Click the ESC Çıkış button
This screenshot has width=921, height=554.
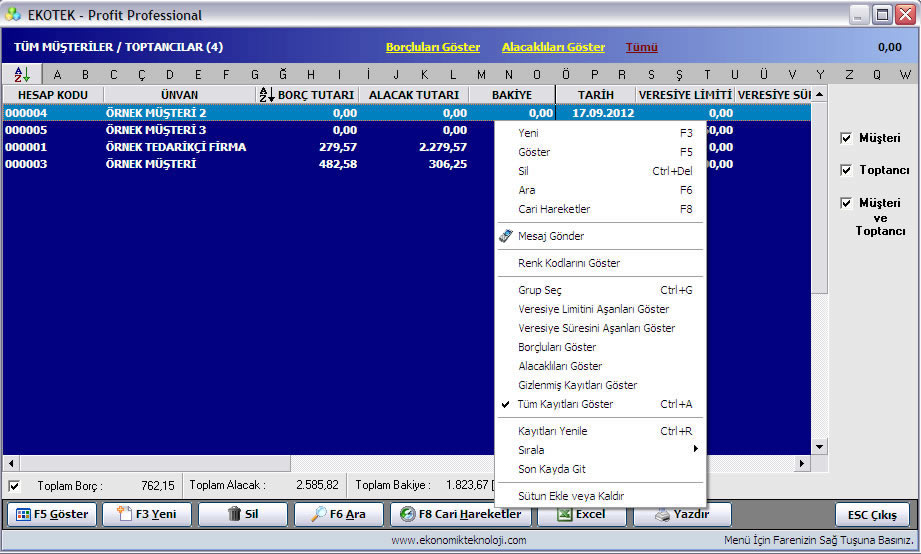(872, 515)
